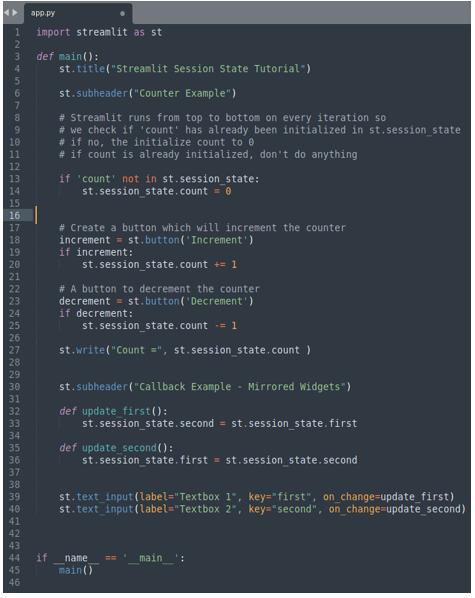Click key="second" argument on Textbox 2 line
This screenshot has height=598, width=475.
click(283, 509)
